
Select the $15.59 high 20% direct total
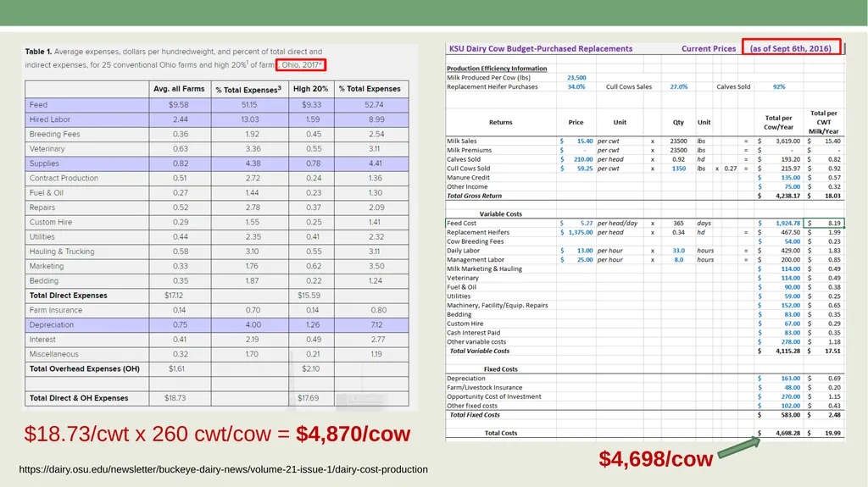tap(309, 296)
